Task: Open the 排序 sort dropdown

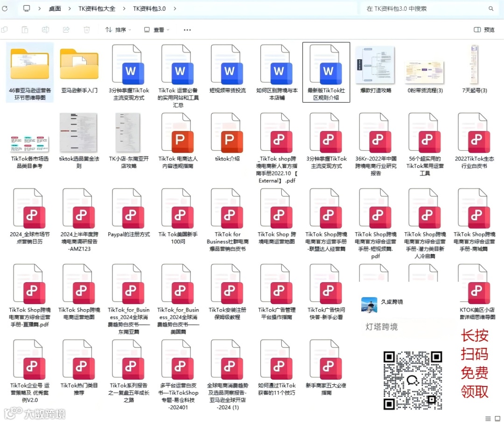Action: point(118,30)
